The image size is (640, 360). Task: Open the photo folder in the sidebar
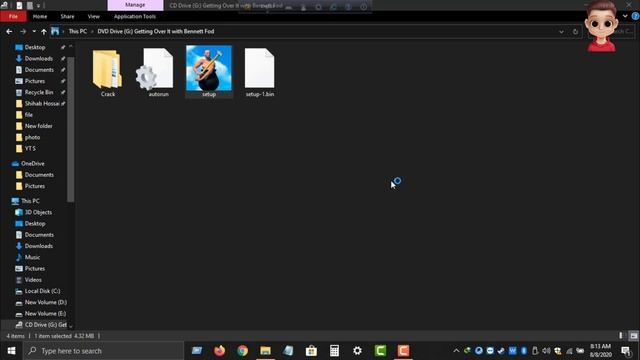click(32, 137)
